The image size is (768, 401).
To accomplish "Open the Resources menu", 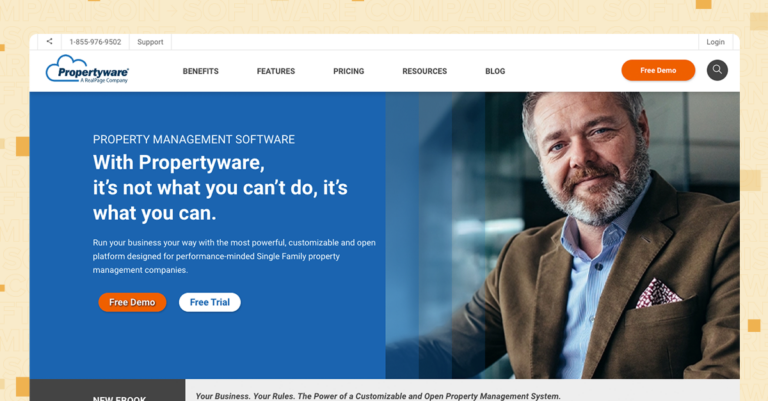I will tap(425, 71).
